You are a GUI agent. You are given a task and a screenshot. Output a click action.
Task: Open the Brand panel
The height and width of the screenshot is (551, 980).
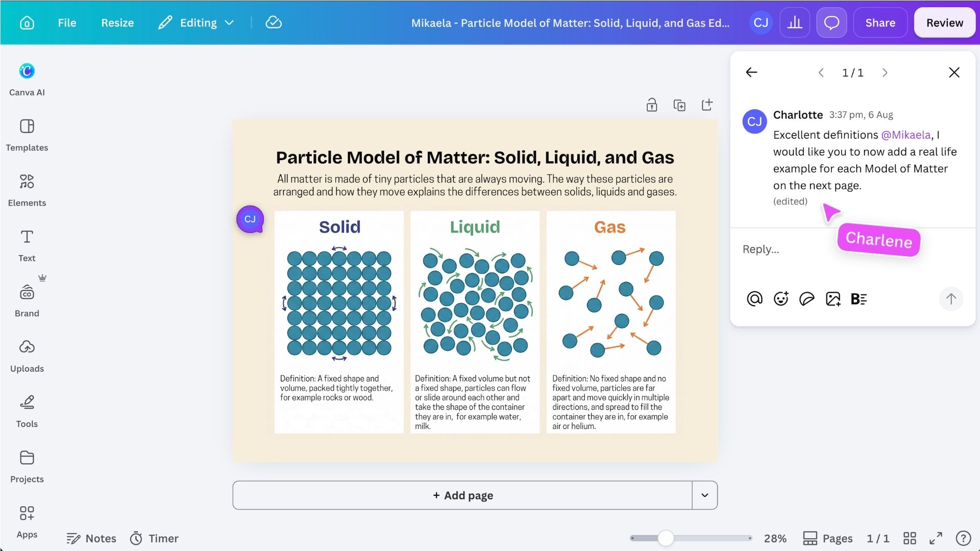[27, 300]
